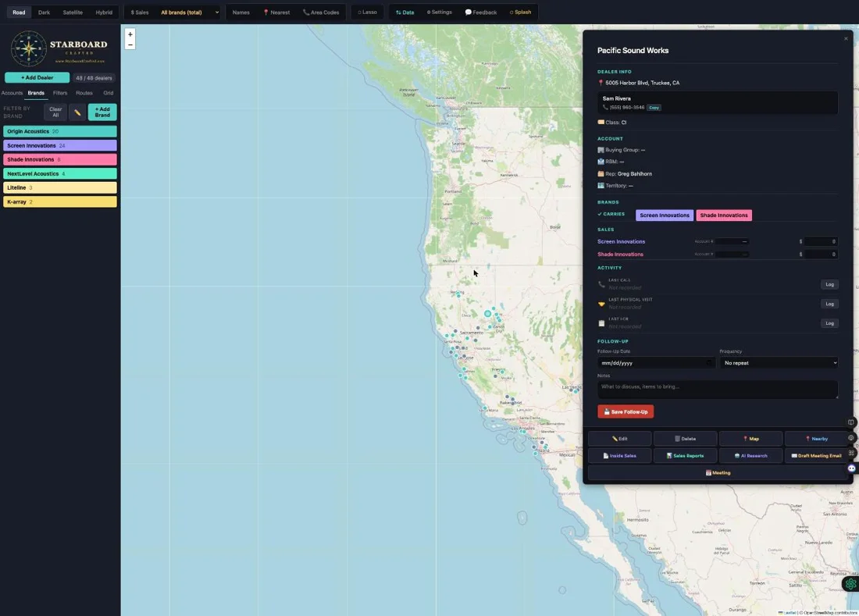Click Screen Innovations sales dollar field
The height and width of the screenshot is (616, 859).
click(x=821, y=241)
